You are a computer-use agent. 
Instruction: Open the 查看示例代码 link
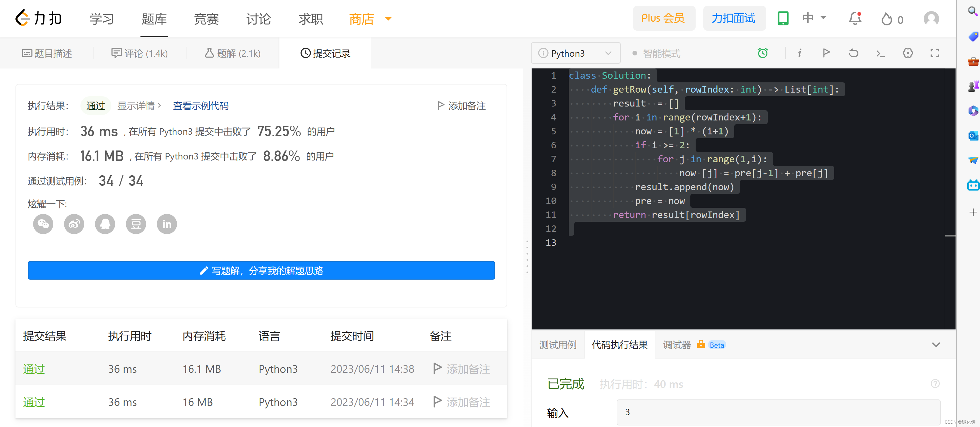tap(201, 106)
